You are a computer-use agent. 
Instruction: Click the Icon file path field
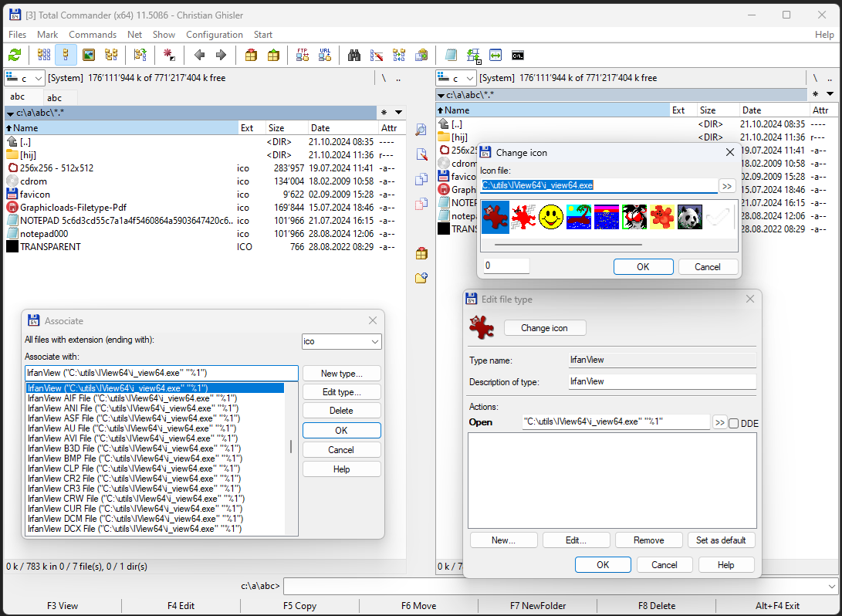[599, 185]
